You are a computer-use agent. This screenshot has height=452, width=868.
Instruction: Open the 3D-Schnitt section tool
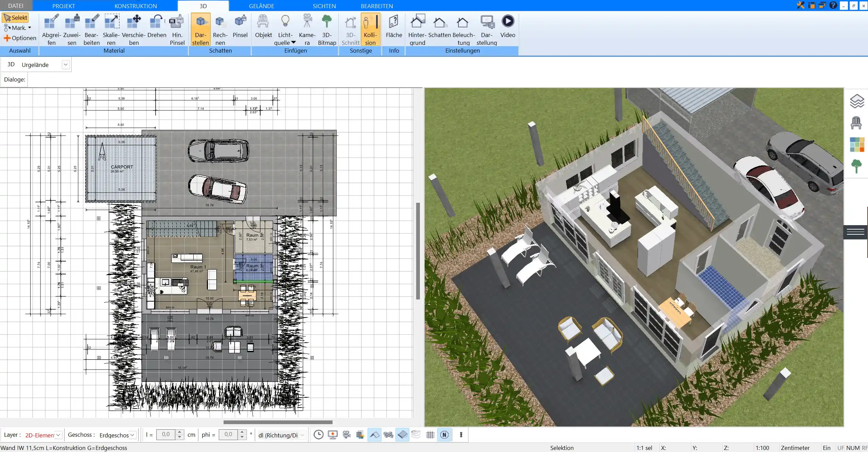coord(350,30)
